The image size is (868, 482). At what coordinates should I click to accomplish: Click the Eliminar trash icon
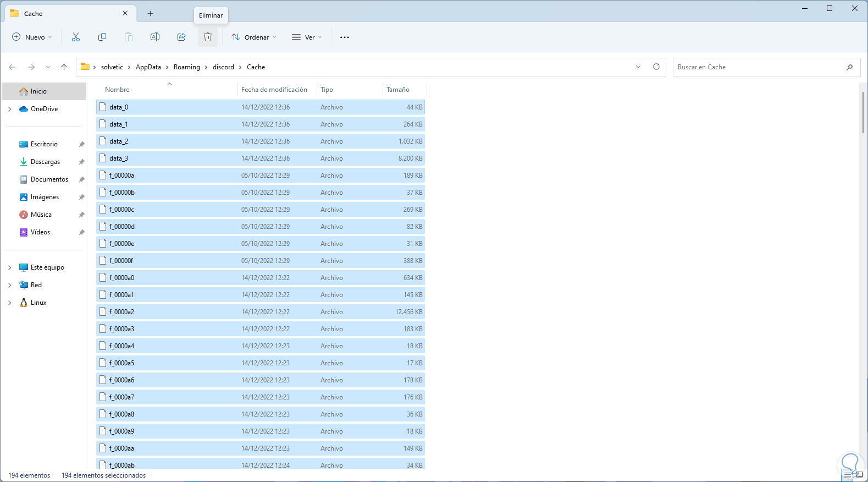click(208, 37)
